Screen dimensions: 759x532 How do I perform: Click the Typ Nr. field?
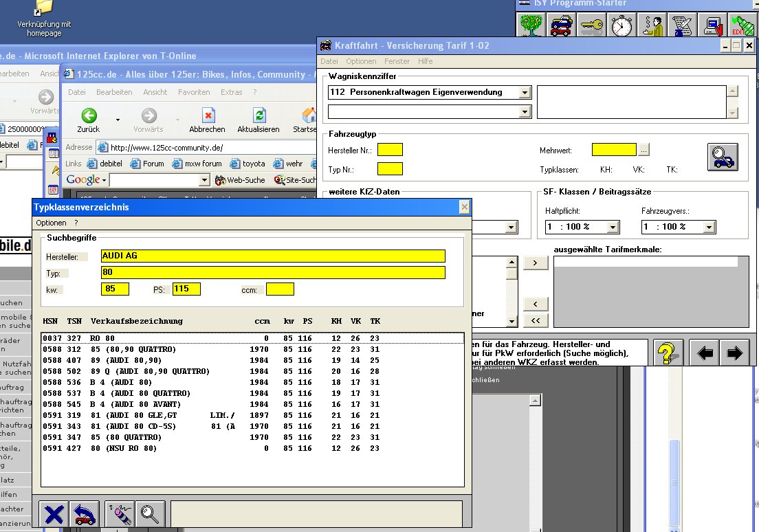coord(390,169)
